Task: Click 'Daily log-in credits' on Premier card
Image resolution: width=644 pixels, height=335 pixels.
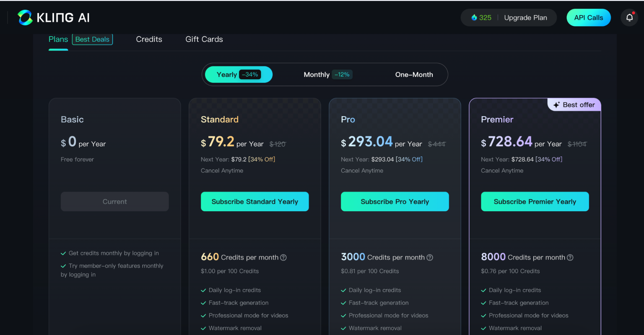Action: pos(515,290)
